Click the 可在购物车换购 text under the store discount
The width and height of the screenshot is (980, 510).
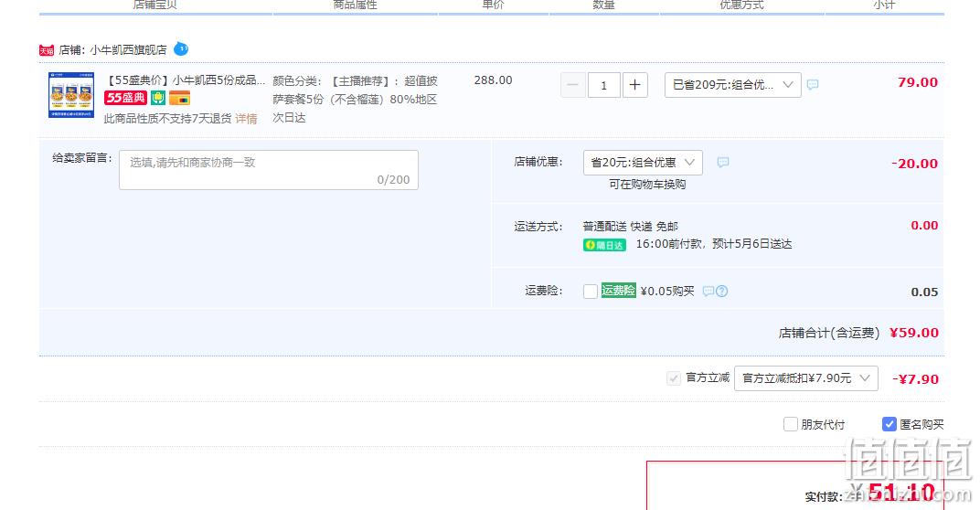click(x=647, y=185)
